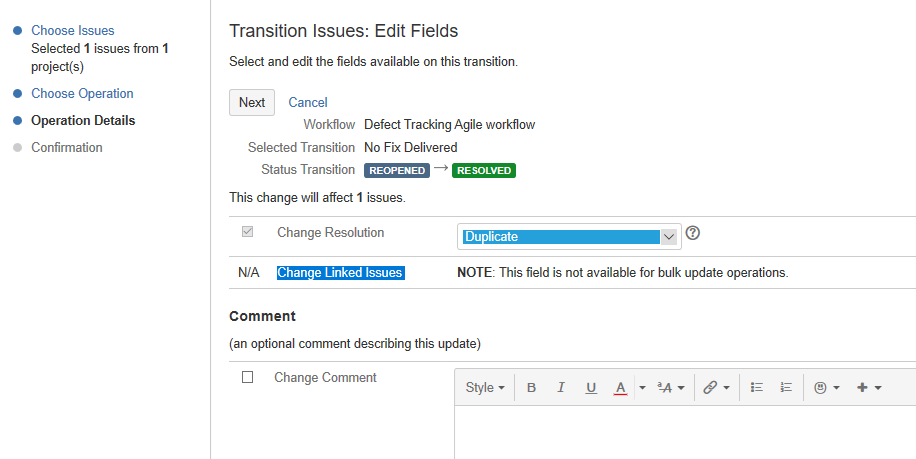The image size is (916, 459).
Task: Click the underline formatting icon
Action: (591, 387)
